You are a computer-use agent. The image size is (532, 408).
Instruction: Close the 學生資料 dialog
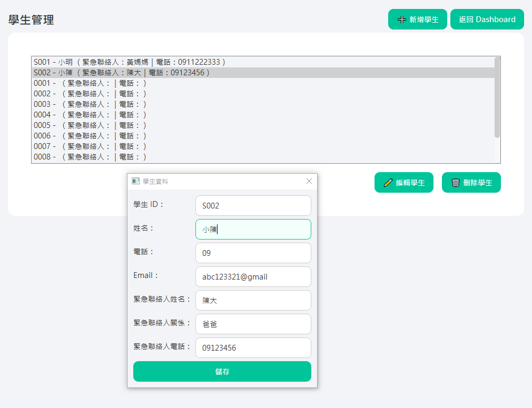(x=309, y=181)
